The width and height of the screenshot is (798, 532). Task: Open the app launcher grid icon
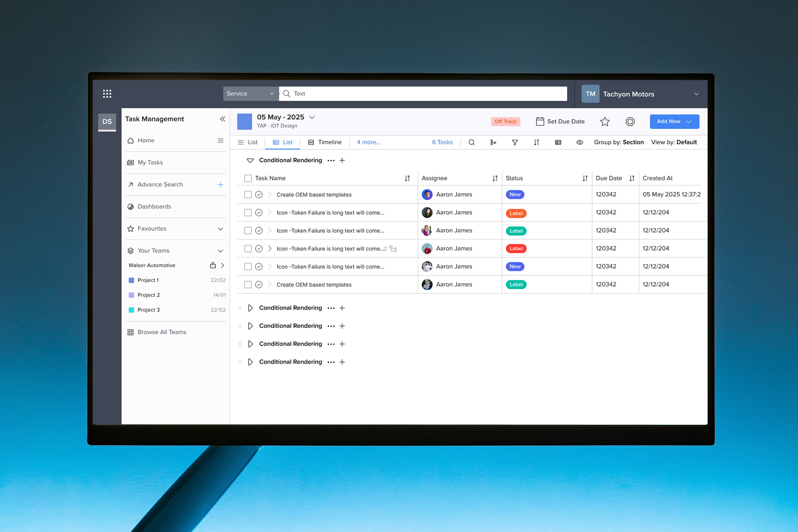[107, 94]
